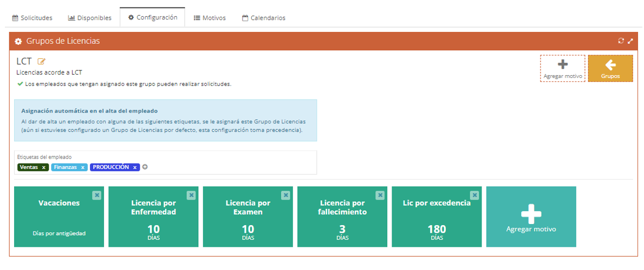The height and width of the screenshot is (270, 644).
Task: Add a new employee tag plus icon
Action: coord(145,167)
